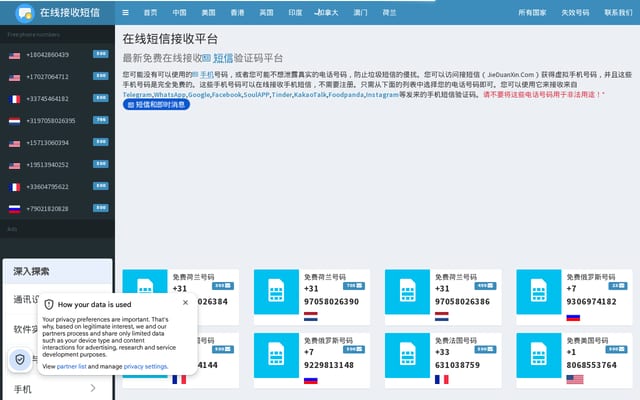
Task: Click the Dutch flag beside +3197058026395
Action: [14, 121]
